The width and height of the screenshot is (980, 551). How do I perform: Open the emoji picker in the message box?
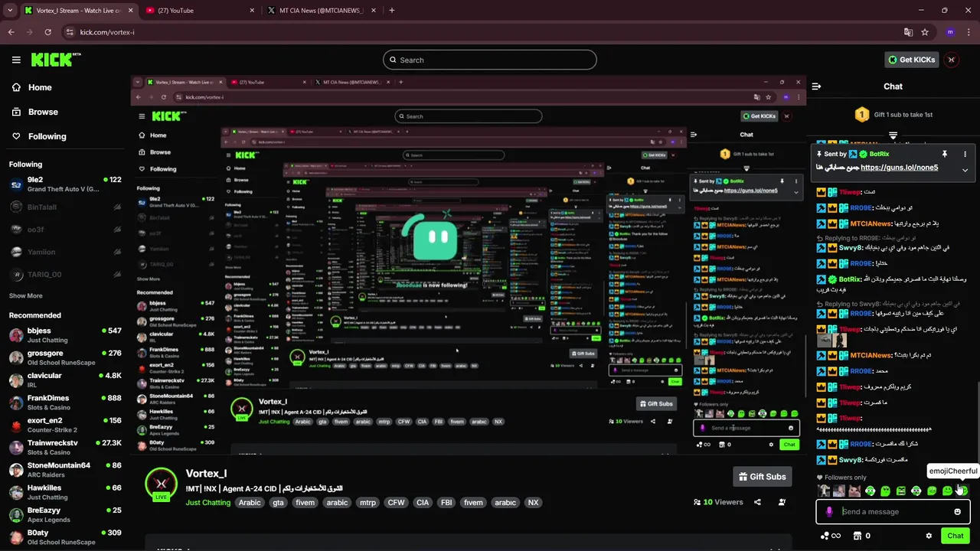coord(957,512)
